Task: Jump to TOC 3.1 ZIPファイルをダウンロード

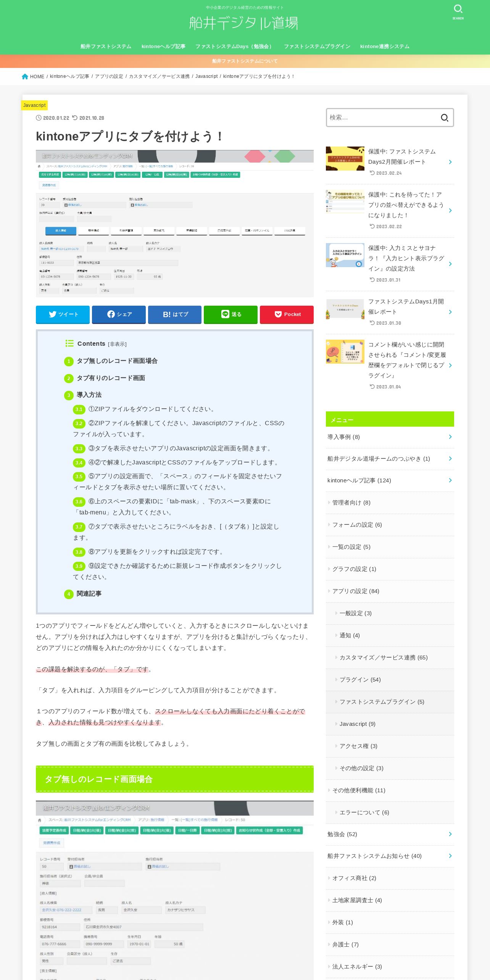Action: click(x=153, y=409)
